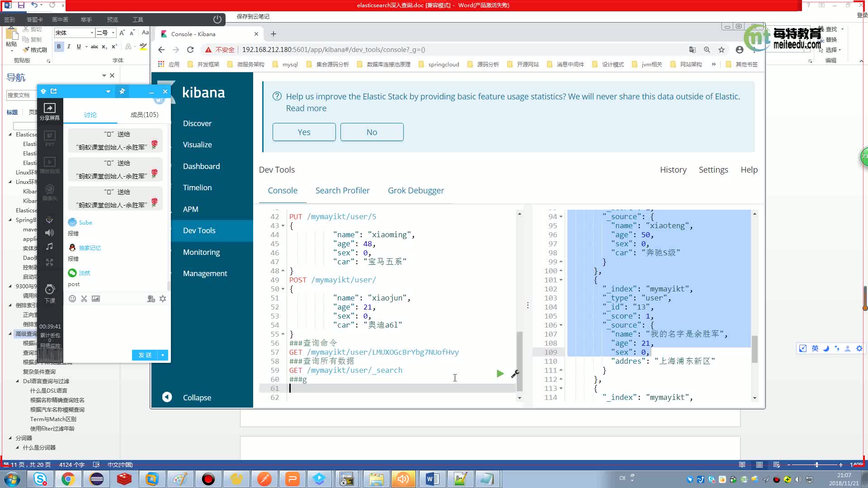Click the fullscreen expand icon in classroom sidebar
868x488 pixels.
click(49, 262)
